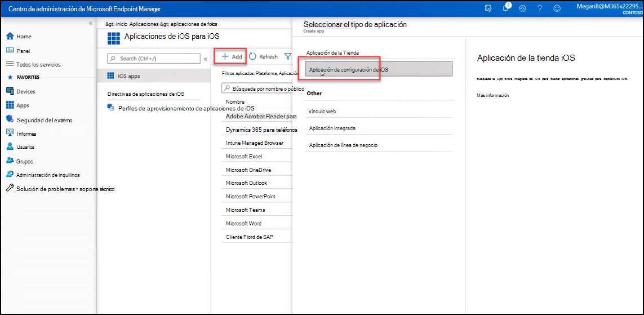Click the Grupos people icon
The height and width of the screenshot is (315, 644).
click(10, 161)
